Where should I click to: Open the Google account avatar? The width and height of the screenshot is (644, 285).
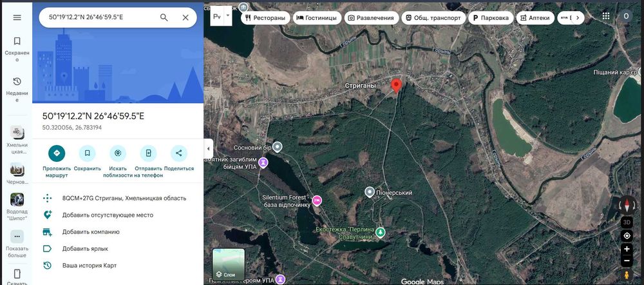click(626, 16)
